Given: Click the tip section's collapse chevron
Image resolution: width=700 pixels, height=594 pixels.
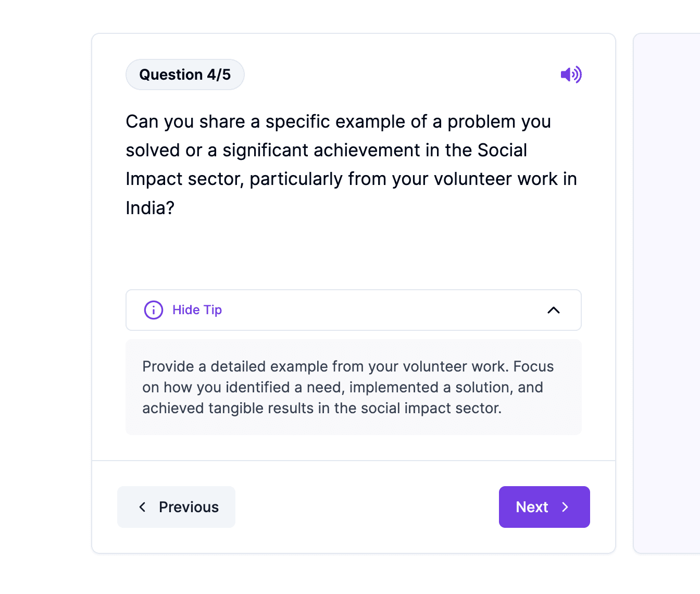Looking at the screenshot, I should click(x=554, y=310).
